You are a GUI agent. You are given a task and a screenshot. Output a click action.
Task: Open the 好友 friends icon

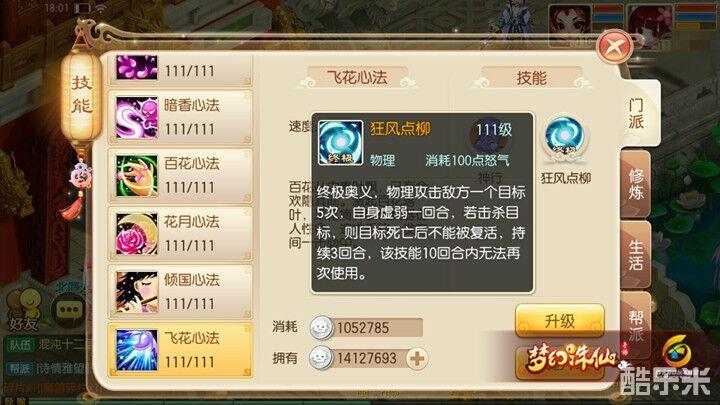tap(23, 310)
